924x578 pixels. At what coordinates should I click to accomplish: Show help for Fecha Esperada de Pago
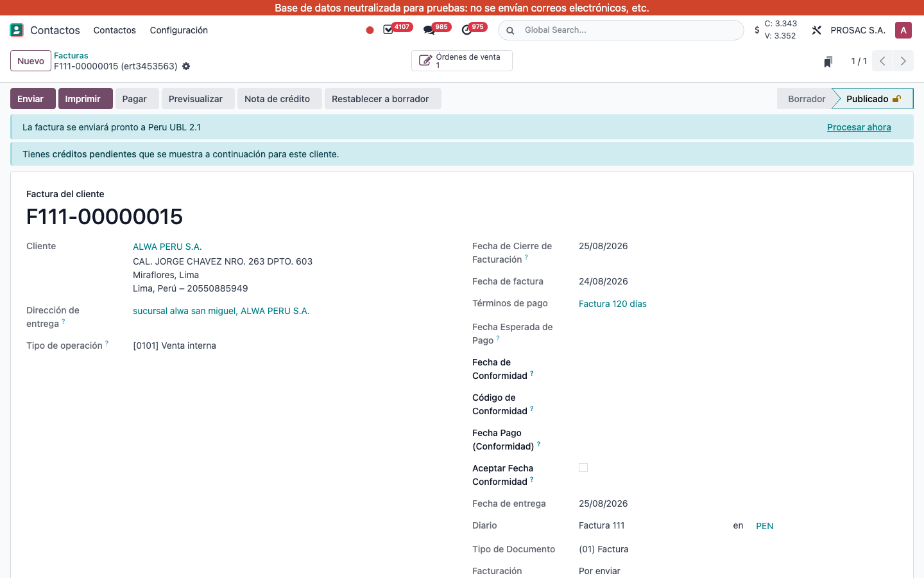click(498, 338)
